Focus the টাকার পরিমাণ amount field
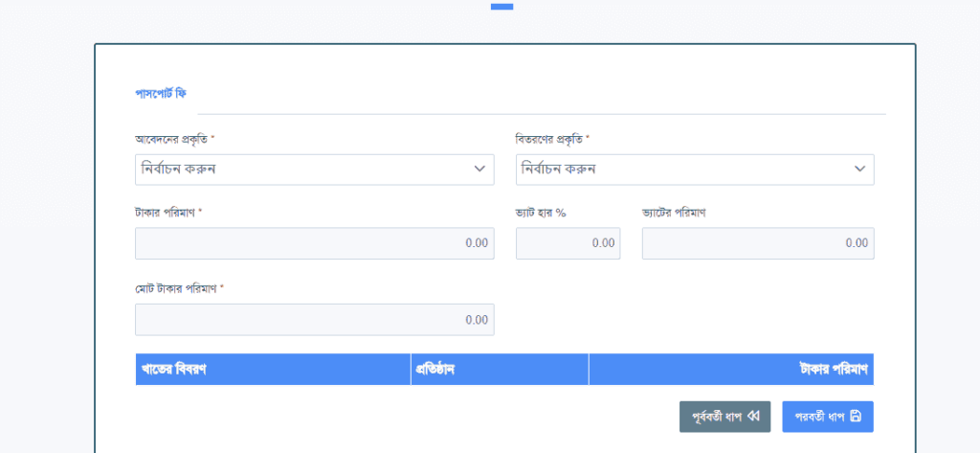 pyautogui.click(x=314, y=243)
